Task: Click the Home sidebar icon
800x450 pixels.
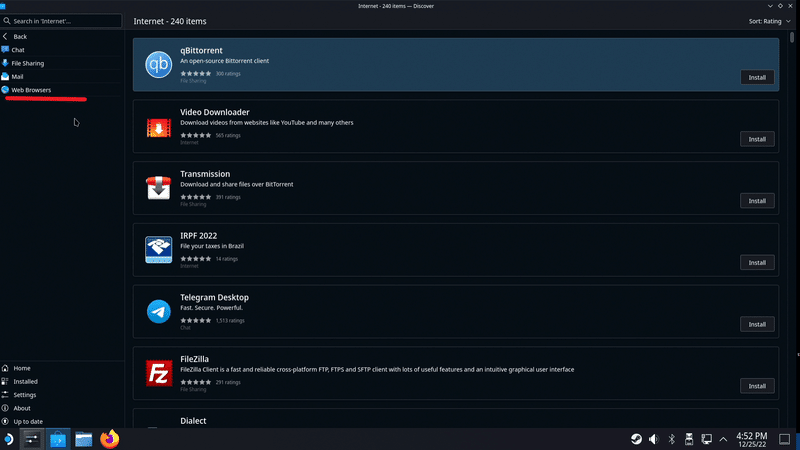Action: (5, 368)
